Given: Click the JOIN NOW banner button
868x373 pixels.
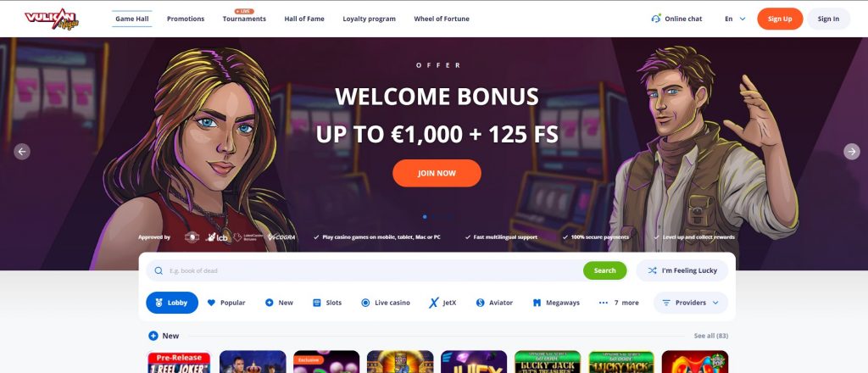Looking at the screenshot, I should pos(437,173).
